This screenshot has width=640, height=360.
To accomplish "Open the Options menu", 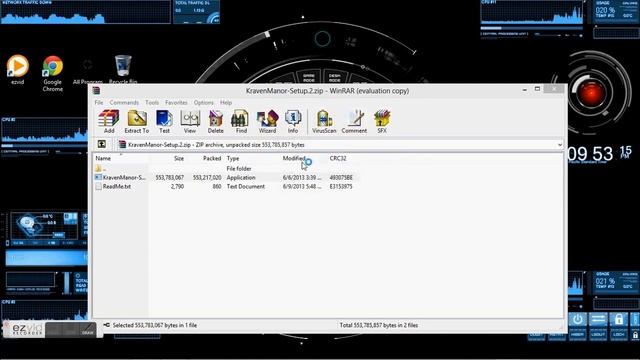I will (204, 102).
